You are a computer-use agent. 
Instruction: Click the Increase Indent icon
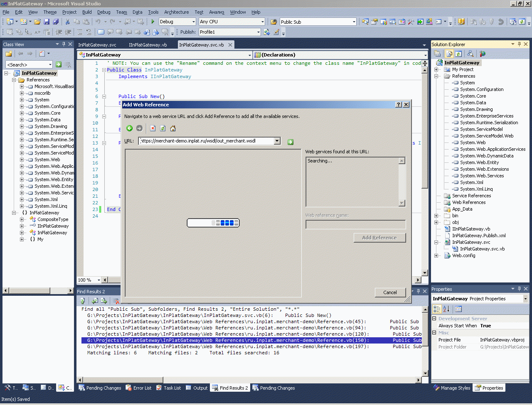(68, 32)
